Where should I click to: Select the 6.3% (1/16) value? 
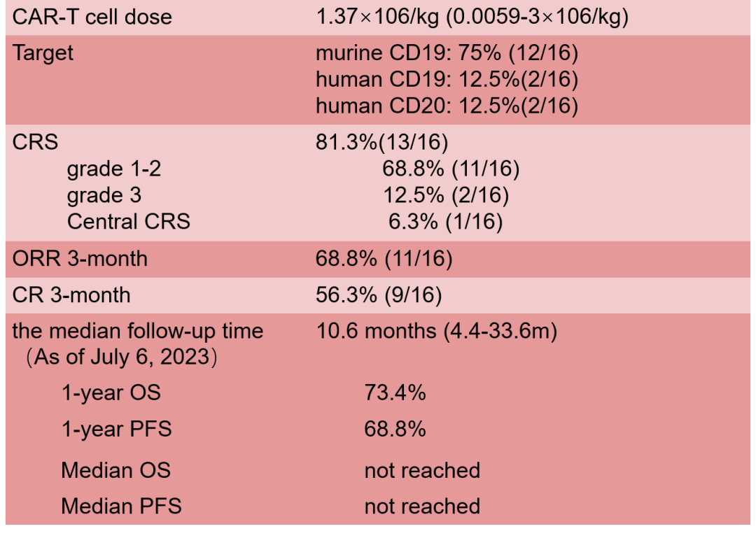(x=445, y=222)
